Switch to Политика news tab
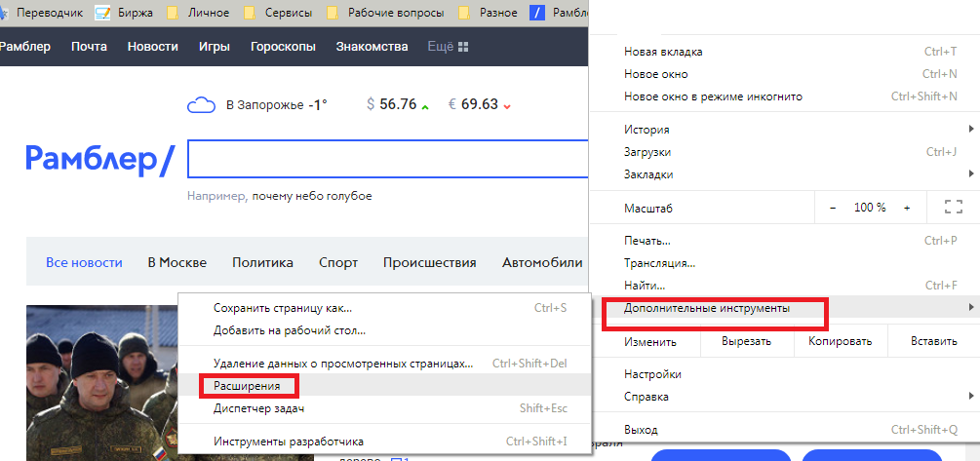 pos(262,262)
